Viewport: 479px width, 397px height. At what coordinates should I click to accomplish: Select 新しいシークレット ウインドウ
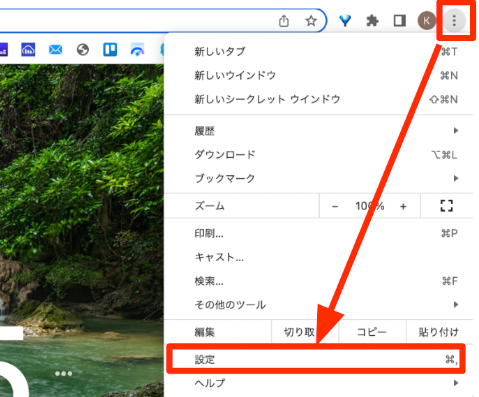319,99
